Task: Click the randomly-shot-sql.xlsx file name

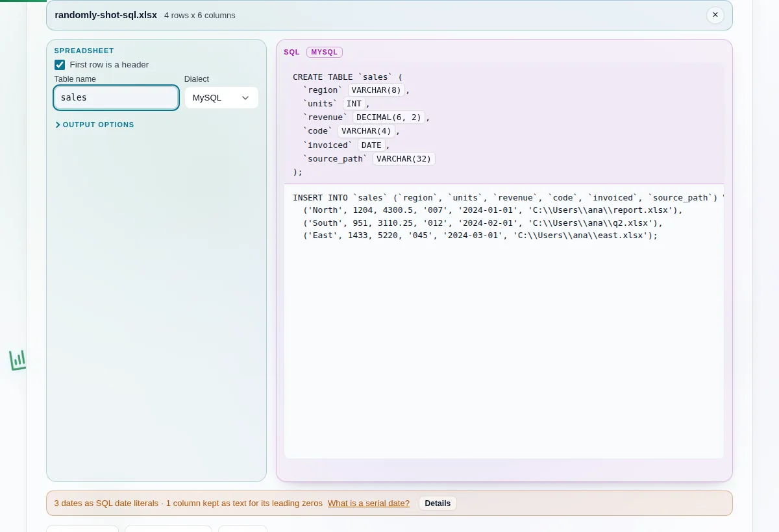Action: click(x=106, y=15)
